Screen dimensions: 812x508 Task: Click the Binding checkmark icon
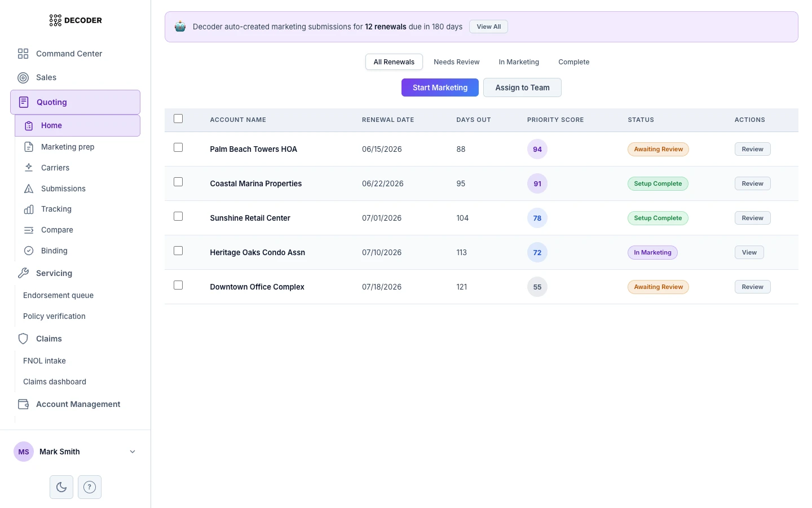[x=29, y=251]
